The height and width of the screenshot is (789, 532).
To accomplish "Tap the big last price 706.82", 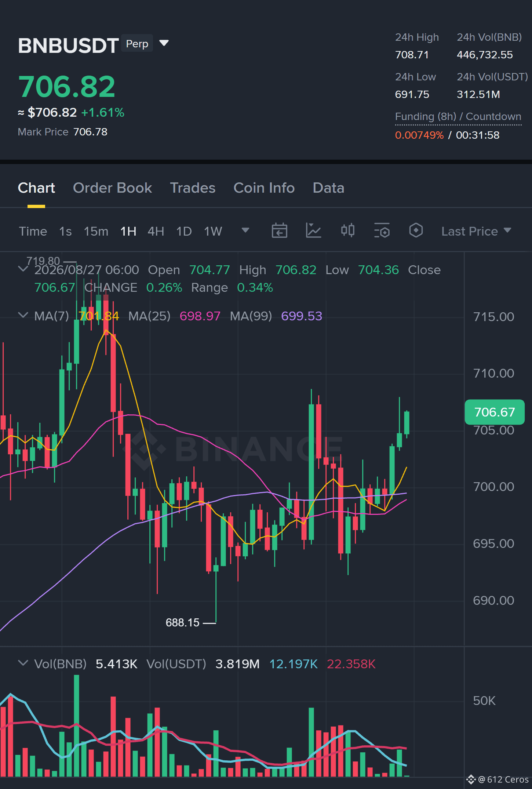I will click(x=67, y=87).
